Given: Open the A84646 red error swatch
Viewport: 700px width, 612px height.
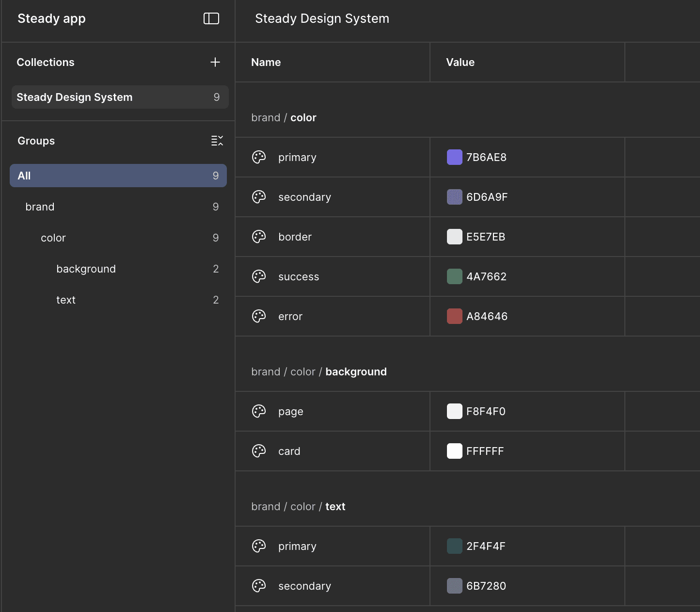Looking at the screenshot, I should coord(454,316).
